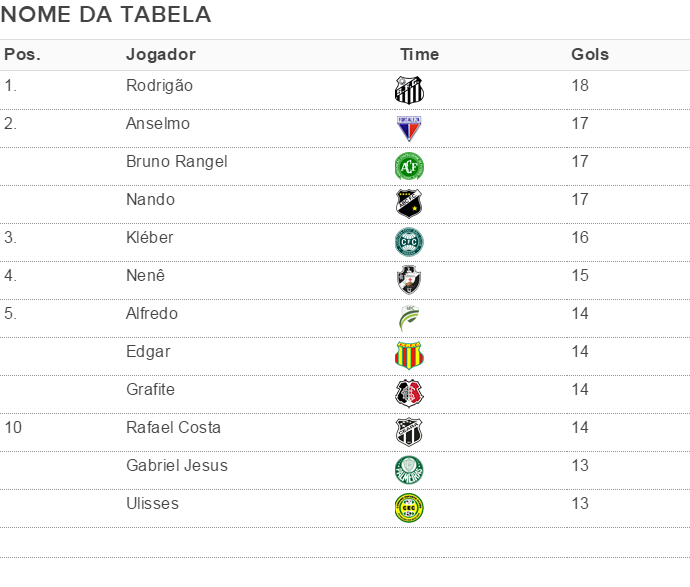Click the team crest beside Rodrigão

(x=409, y=90)
